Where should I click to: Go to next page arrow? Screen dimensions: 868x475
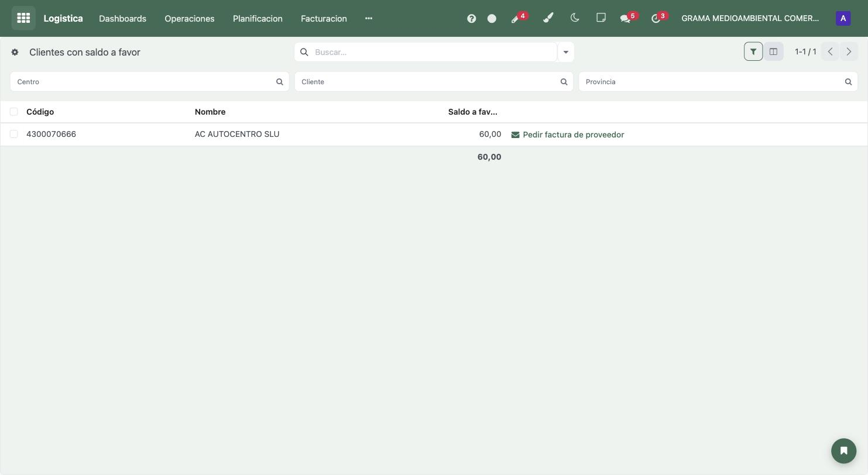[x=849, y=51]
